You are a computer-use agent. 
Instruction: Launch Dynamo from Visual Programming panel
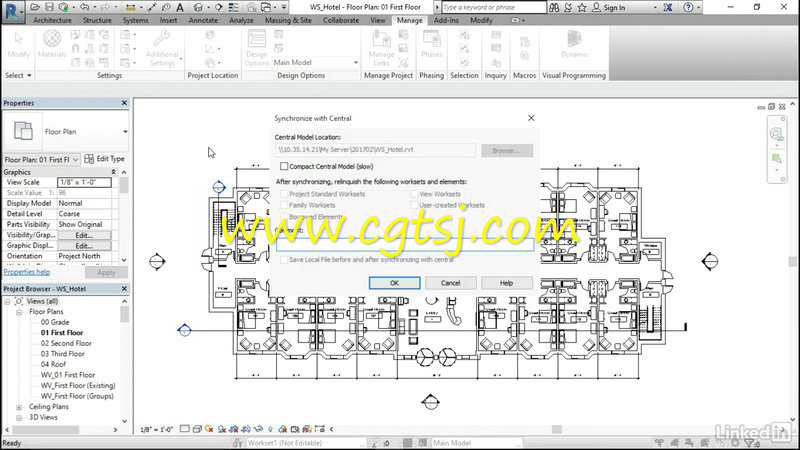click(x=574, y=44)
